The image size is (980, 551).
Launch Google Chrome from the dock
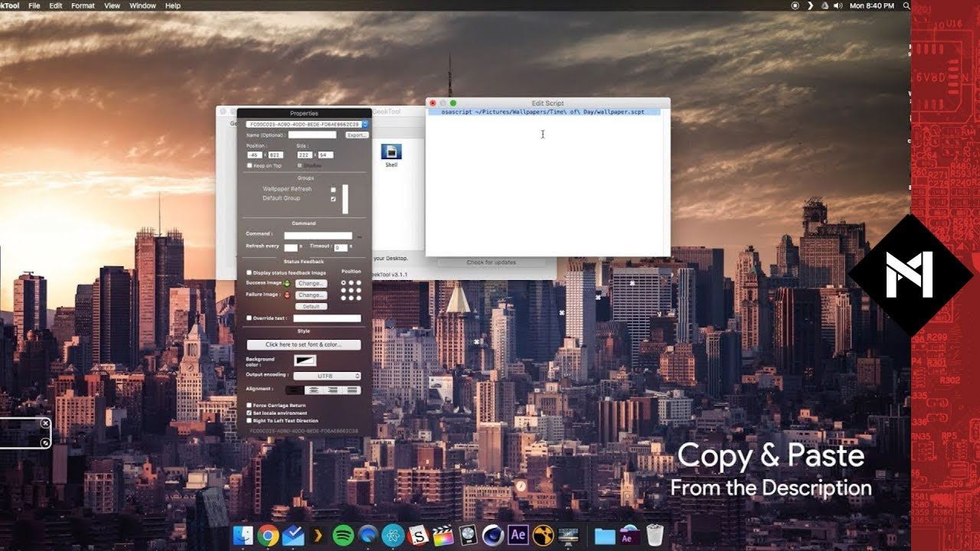click(268, 535)
